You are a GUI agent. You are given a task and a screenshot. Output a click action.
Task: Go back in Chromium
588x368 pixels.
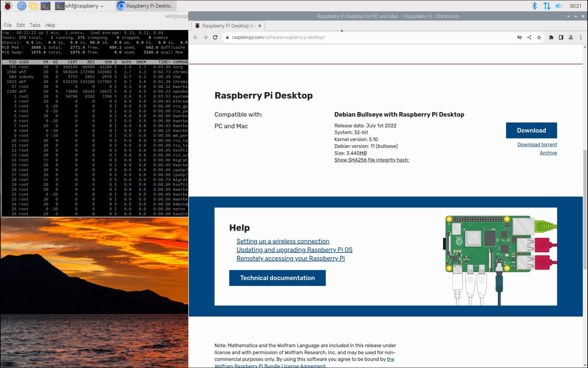[x=196, y=37]
